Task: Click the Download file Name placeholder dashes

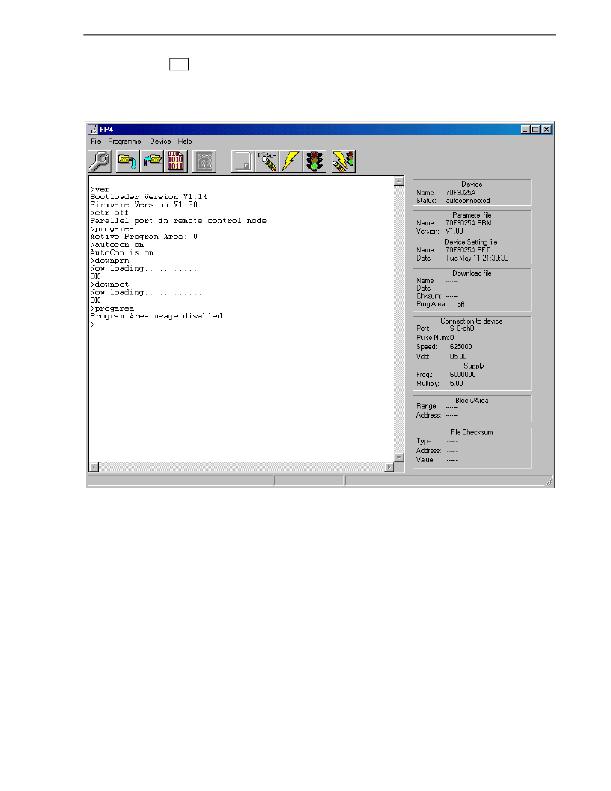Action: [x=452, y=280]
